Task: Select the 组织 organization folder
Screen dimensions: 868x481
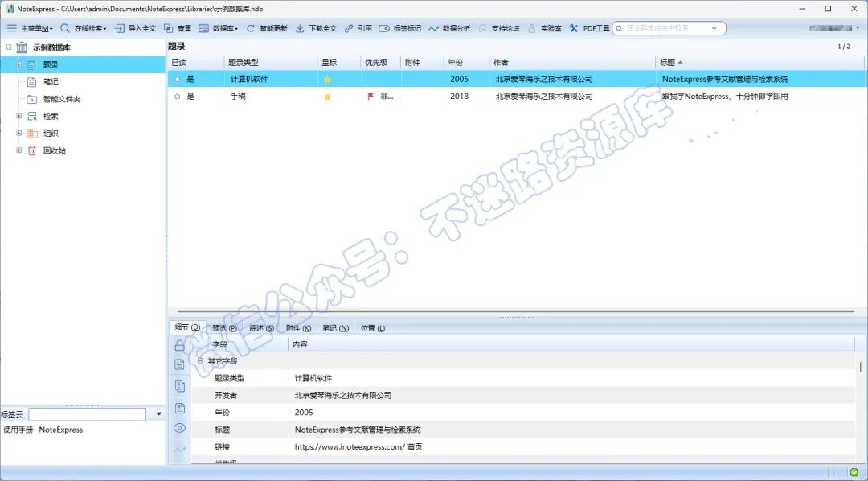Action: tap(51, 134)
